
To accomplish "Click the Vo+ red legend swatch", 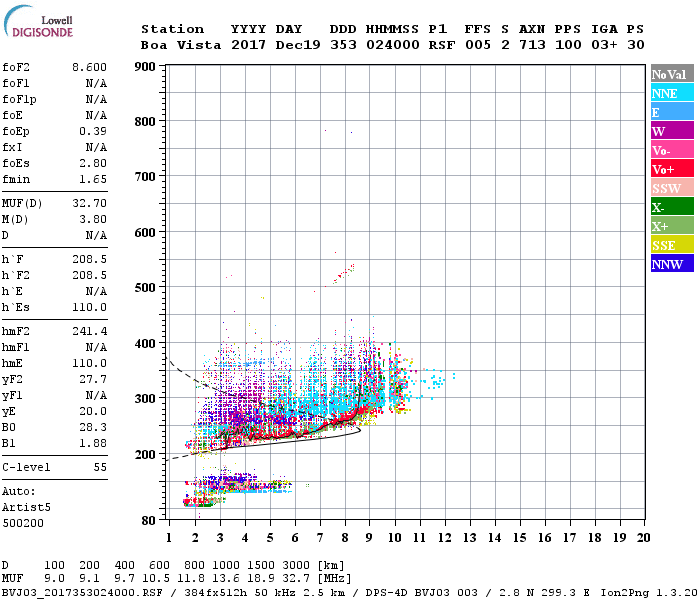I will [672, 169].
